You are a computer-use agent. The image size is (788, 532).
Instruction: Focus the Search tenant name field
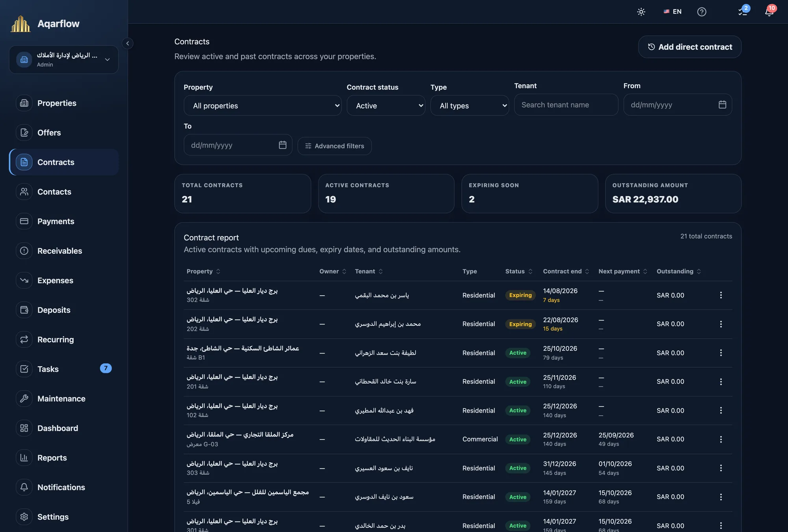[566, 105]
